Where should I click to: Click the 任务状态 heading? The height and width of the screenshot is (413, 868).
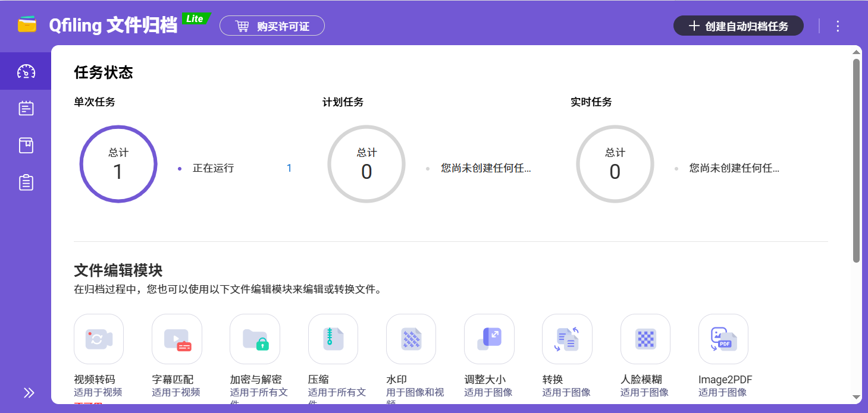click(x=104, y=72)
